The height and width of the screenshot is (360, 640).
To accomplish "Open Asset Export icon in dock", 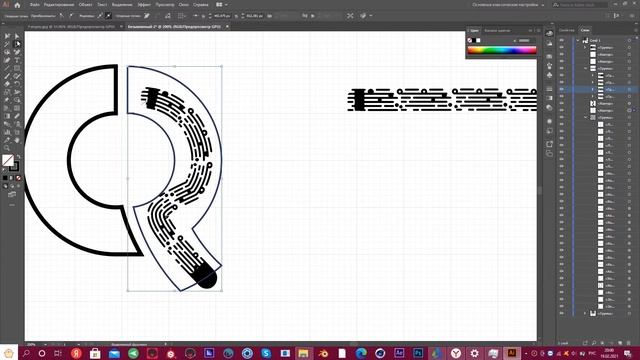I will coord(549,144).
